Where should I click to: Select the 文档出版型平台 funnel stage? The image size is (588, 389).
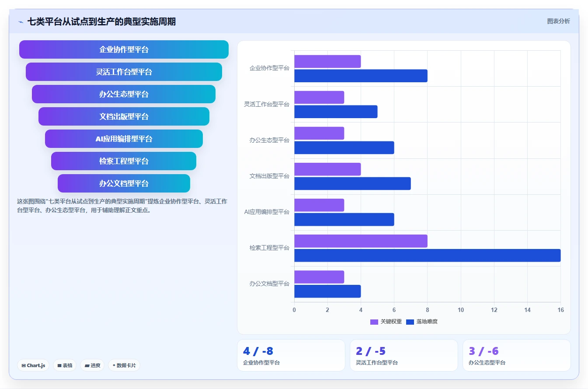point(124,116)
